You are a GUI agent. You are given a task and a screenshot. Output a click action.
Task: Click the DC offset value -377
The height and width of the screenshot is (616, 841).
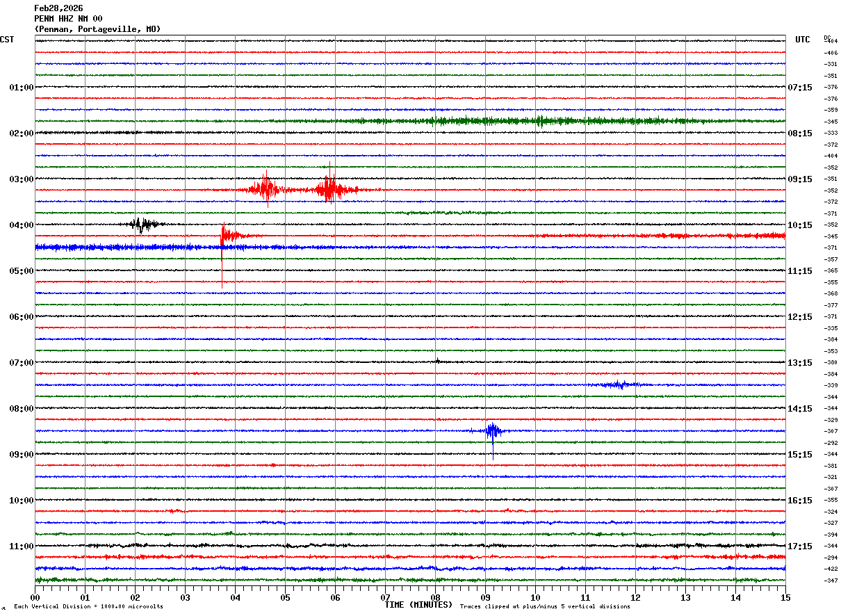coord(831,305)
